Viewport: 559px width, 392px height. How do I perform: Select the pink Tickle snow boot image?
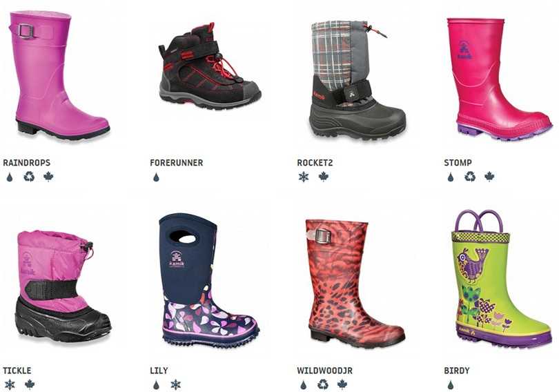(x=62, y=286)
